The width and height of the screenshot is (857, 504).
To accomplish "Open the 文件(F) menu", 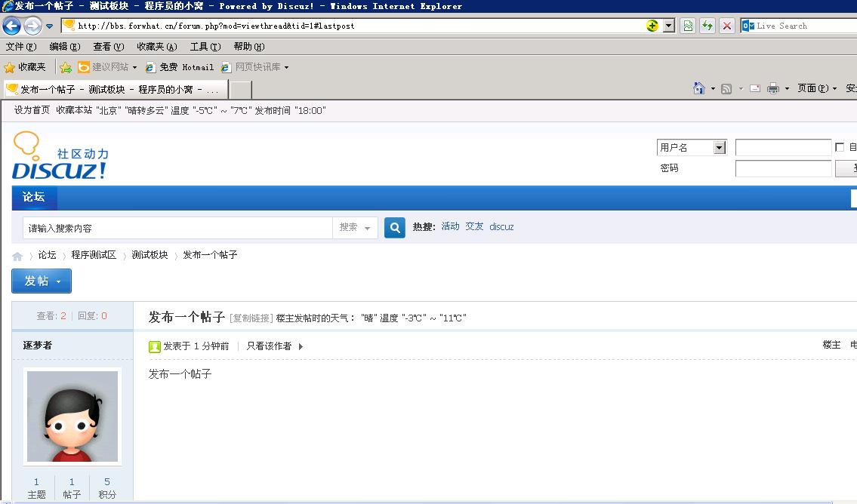I will (21, 47).
